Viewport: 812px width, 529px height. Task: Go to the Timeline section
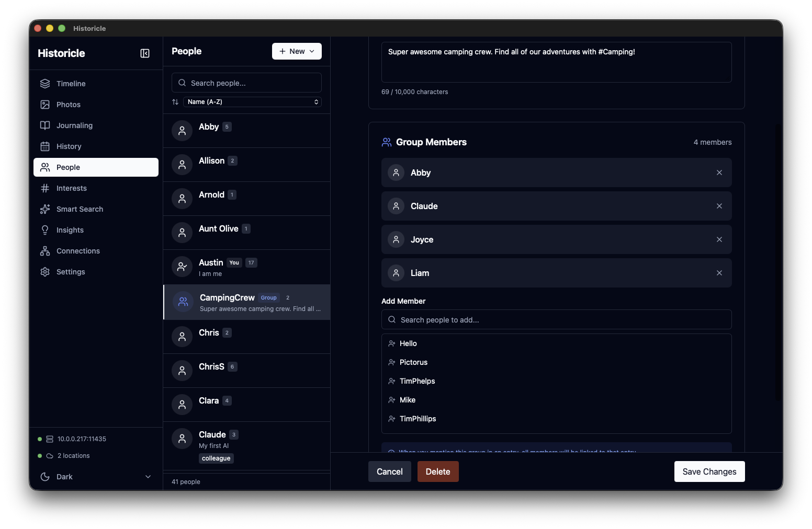71,84
